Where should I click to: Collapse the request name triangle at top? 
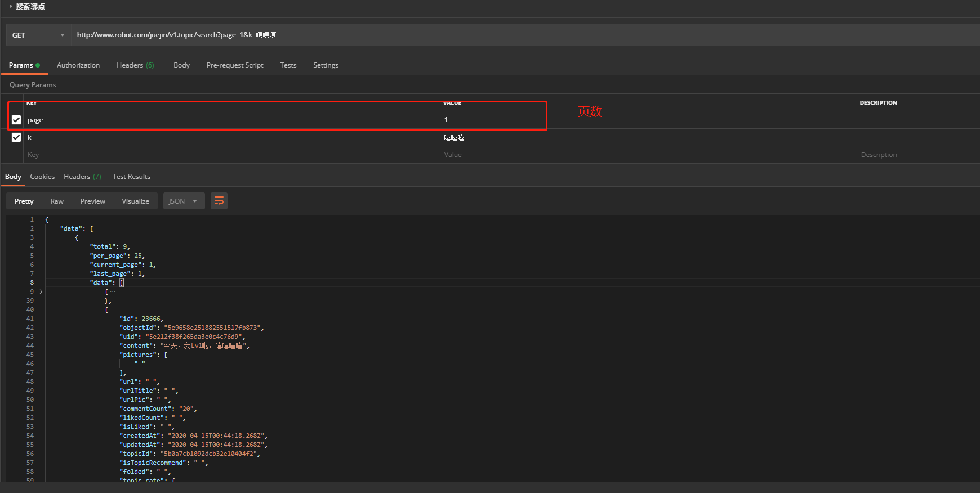click(x=11, y=6)
